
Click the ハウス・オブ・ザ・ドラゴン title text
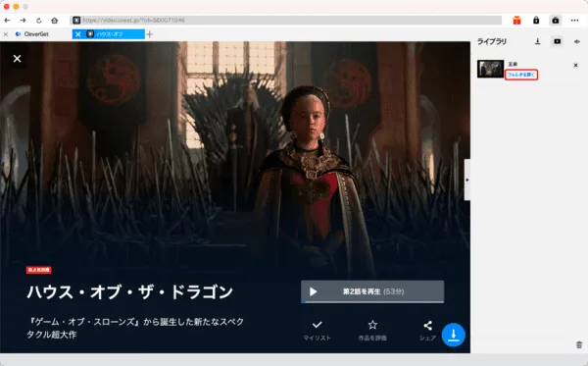point(129,292)
